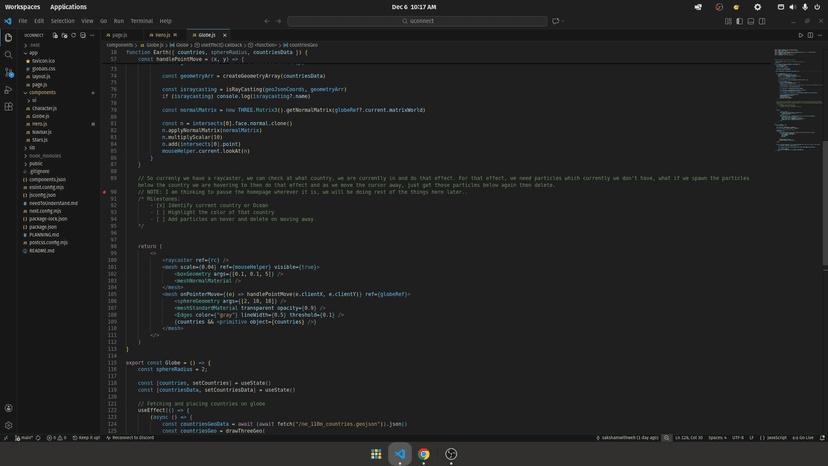The image size is (828, 466).
Task: Switch to the Hero.js editor tab
Action: (162, 35)
